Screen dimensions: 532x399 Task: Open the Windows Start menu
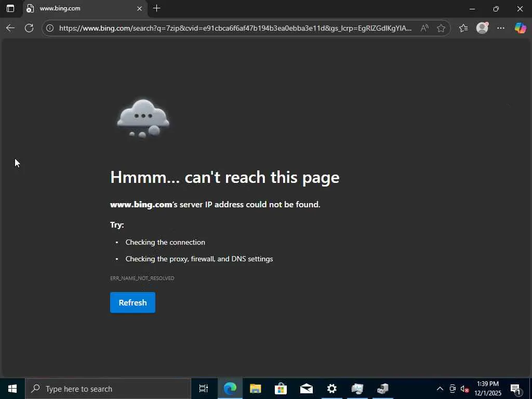12,389
